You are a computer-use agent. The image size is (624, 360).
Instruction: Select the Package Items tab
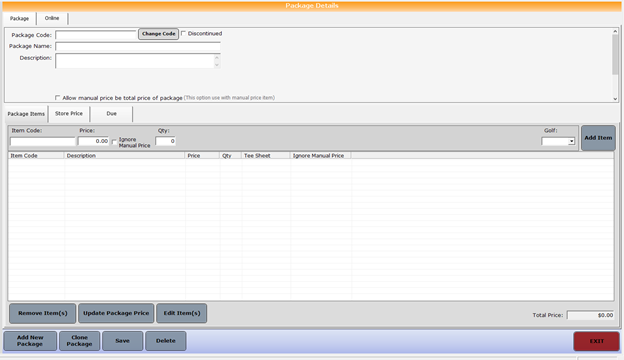26,114
